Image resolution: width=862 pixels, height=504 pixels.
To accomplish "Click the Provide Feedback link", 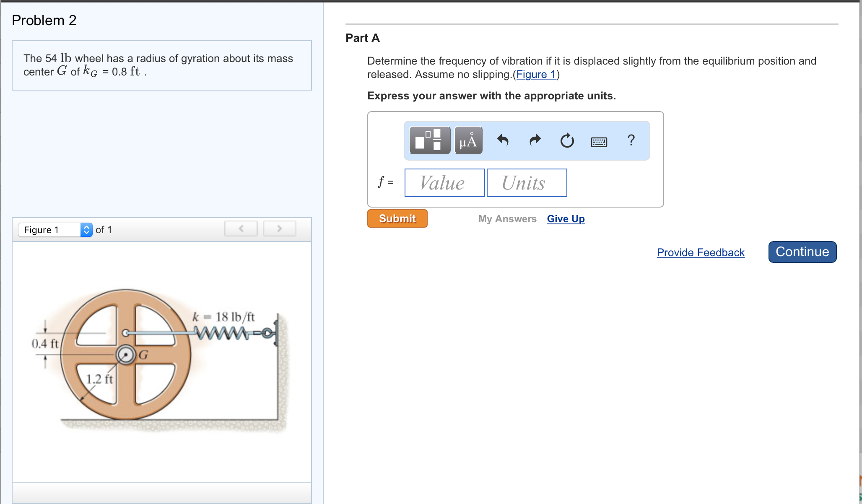I will click(x=701, y=252).
